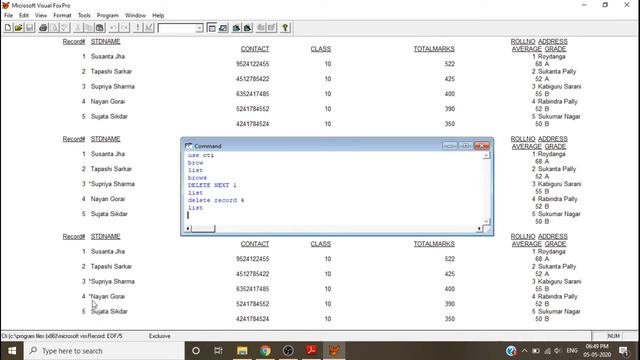Screen dimensions: 640x360
Task: Click the "Type here to search" box
Action: point(104,351)
